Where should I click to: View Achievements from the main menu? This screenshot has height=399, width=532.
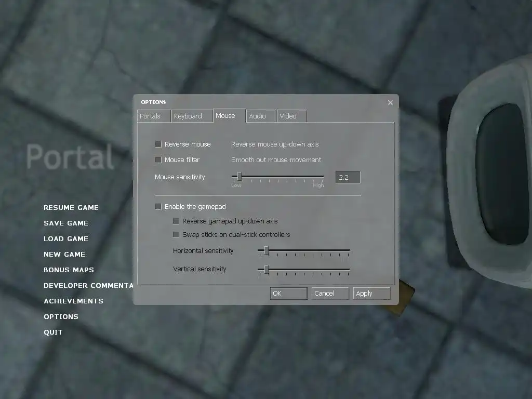(73, 301)
